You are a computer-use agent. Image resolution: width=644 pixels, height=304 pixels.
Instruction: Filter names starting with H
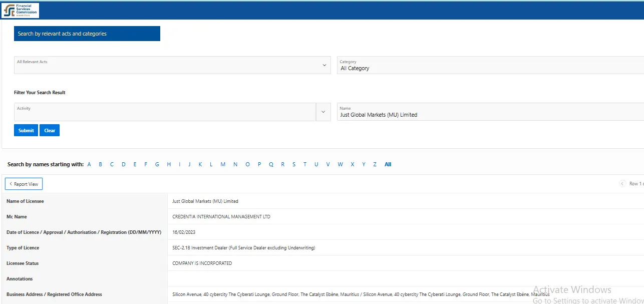tap(169, 164)
